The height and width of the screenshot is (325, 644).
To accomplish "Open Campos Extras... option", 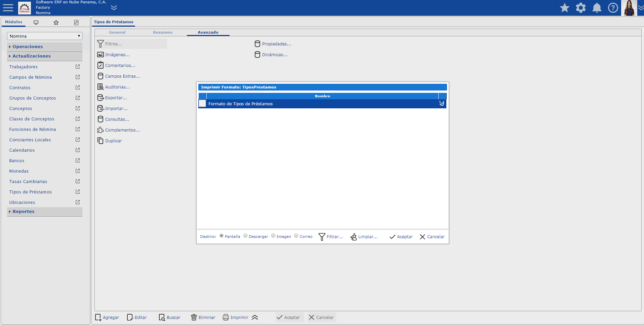I will coord(119,76).
